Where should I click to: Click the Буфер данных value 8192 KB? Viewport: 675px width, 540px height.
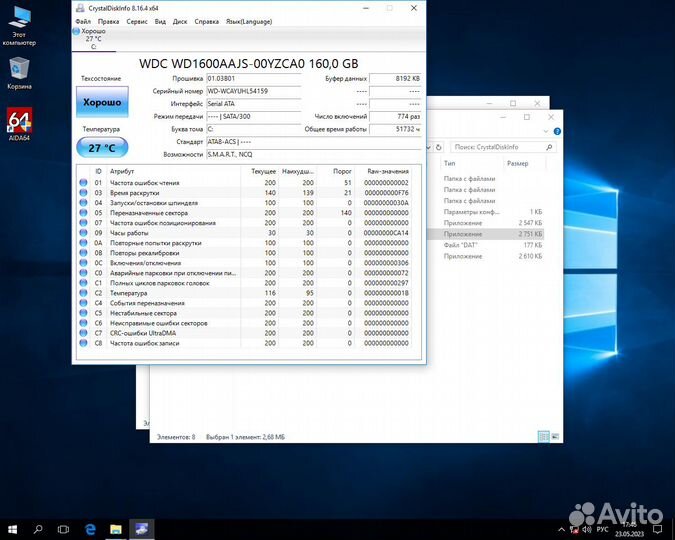pos(395,78)
